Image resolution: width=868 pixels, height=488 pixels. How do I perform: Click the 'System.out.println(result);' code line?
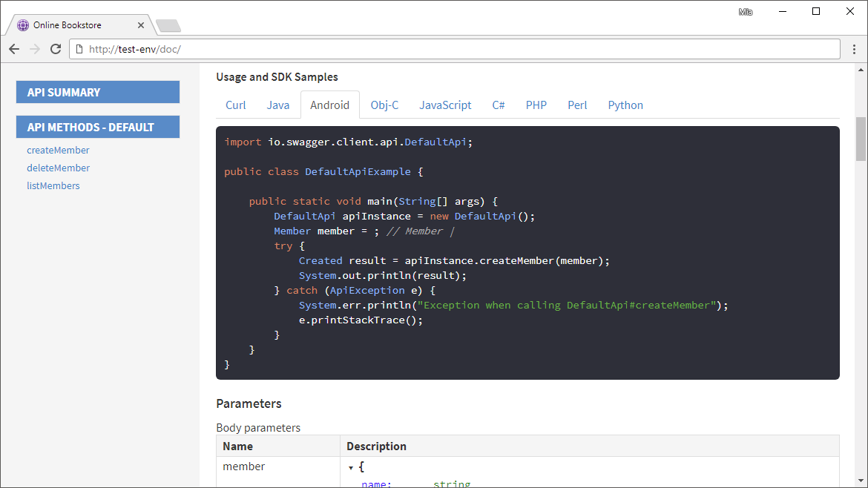(x=383, y=276)
